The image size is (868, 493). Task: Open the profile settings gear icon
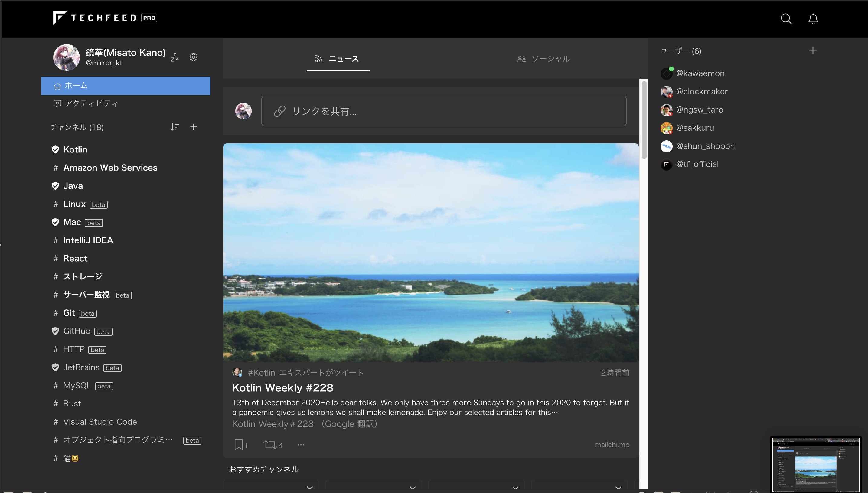[x=193, y=57]
